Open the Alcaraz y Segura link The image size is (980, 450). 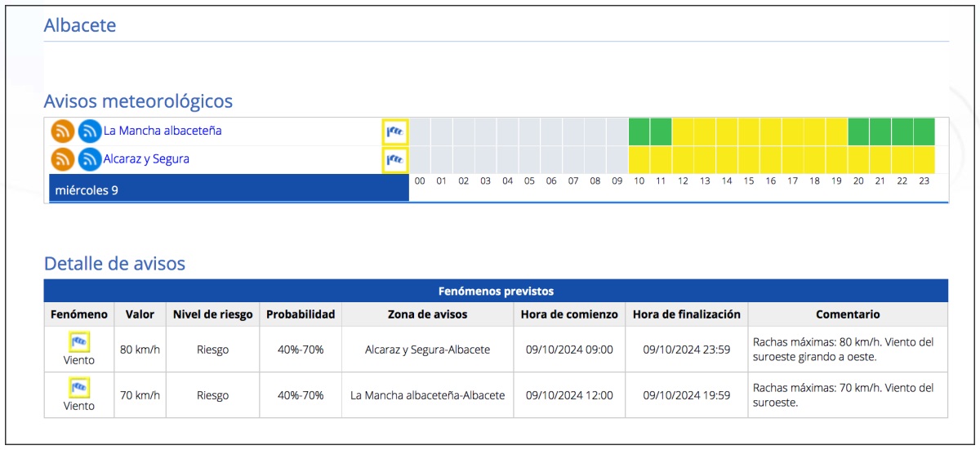tap(146, 159)
